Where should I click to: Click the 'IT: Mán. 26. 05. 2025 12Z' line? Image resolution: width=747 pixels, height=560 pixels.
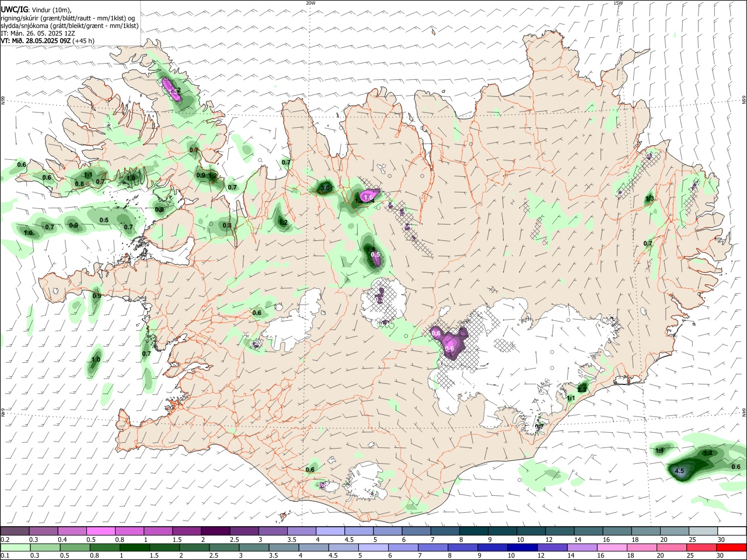tap(38, 33)
